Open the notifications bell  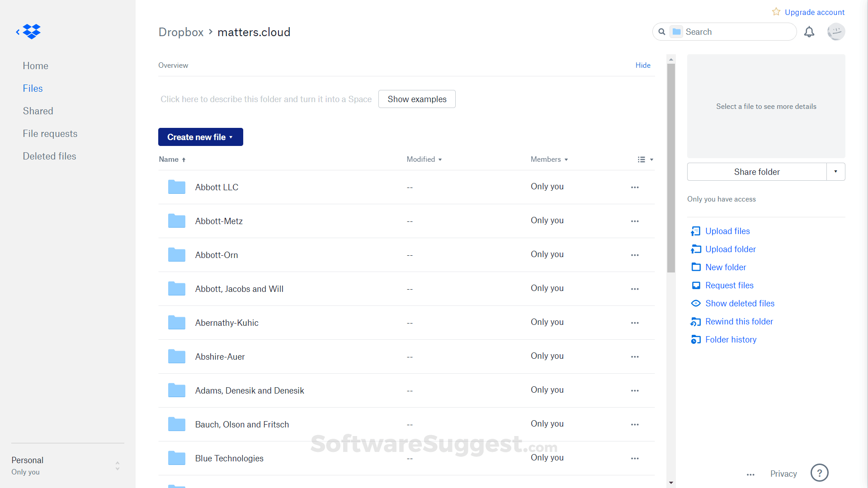[x=809, y=32]
